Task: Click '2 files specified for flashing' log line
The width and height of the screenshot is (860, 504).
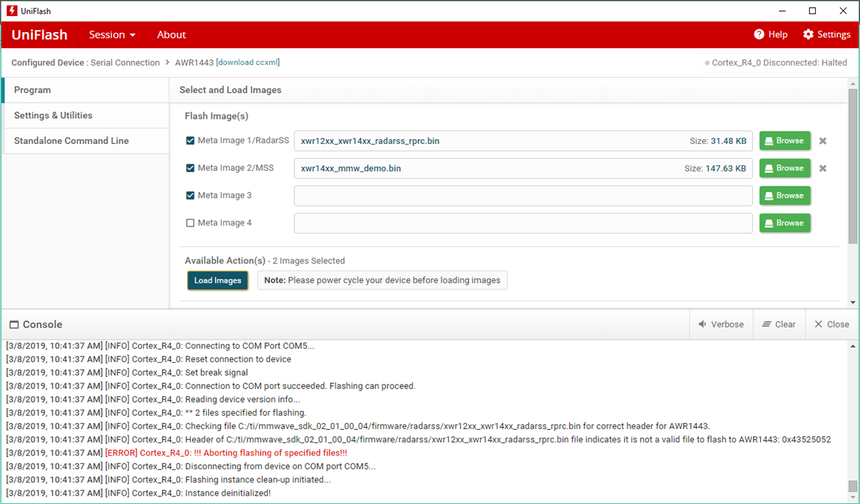Action: coord(156,412)
